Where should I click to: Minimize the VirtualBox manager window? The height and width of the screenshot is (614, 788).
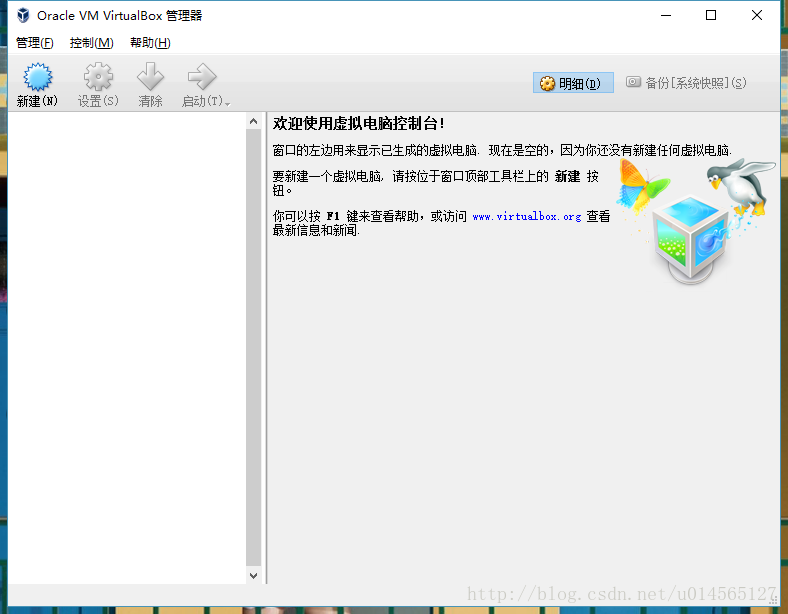pyautogui.click(x=666, y=16)
